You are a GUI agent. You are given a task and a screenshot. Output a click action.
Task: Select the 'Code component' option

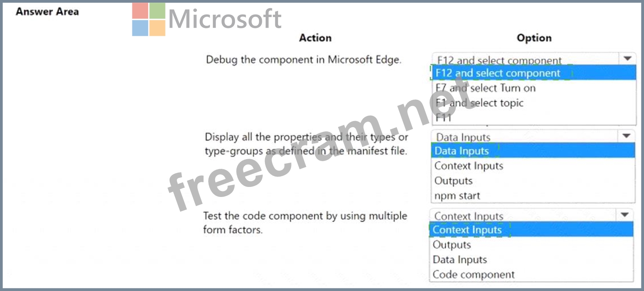(474, 274)
